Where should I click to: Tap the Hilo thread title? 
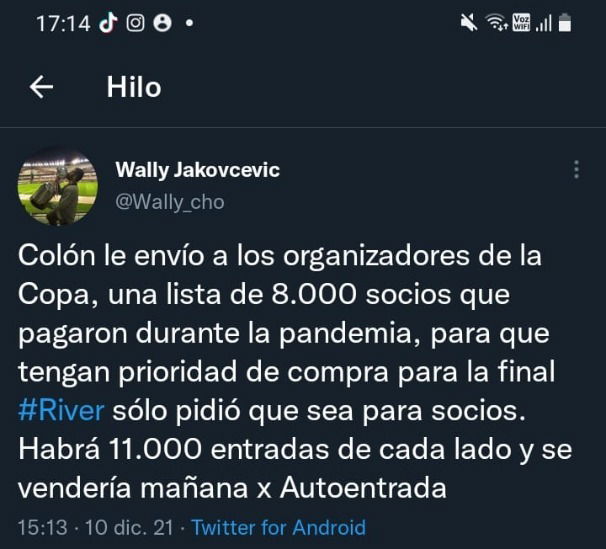(134, 87)
